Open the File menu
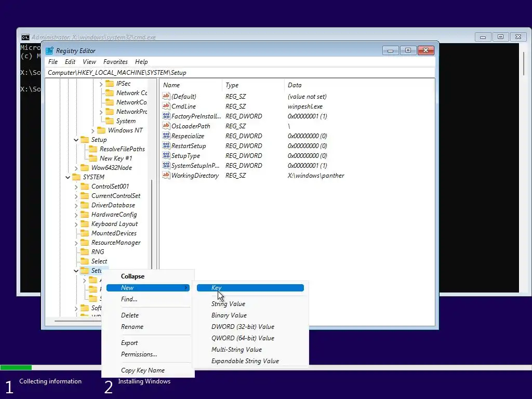532x399 pixels. pyautogui.click(x=53, y=62)
